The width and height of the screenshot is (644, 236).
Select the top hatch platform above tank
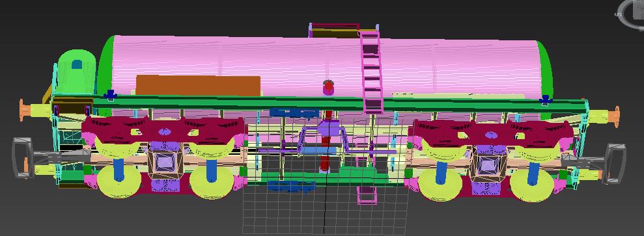click(x=335, y=31)
